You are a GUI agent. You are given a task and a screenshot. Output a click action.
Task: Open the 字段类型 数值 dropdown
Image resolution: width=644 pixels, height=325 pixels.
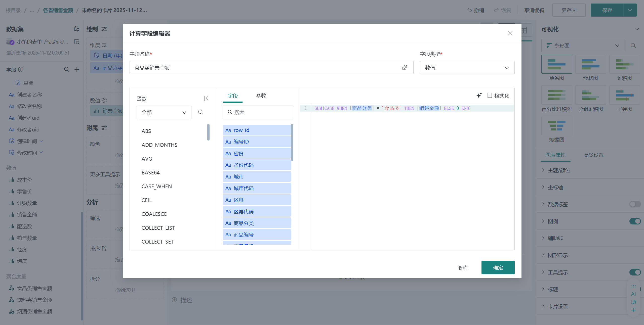pos(467,68)
